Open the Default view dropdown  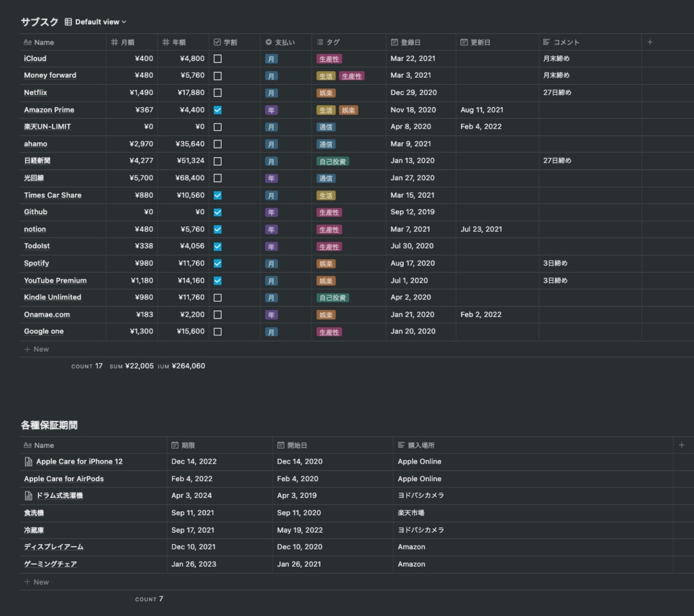click(x=100, y=22)
